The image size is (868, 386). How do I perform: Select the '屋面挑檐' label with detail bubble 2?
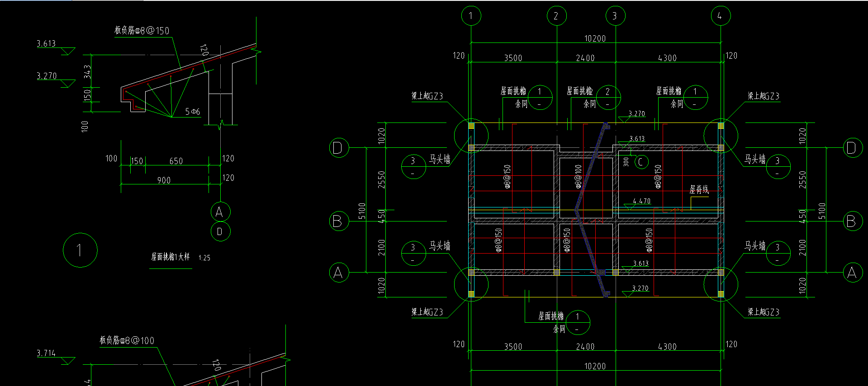click(580, 91)
